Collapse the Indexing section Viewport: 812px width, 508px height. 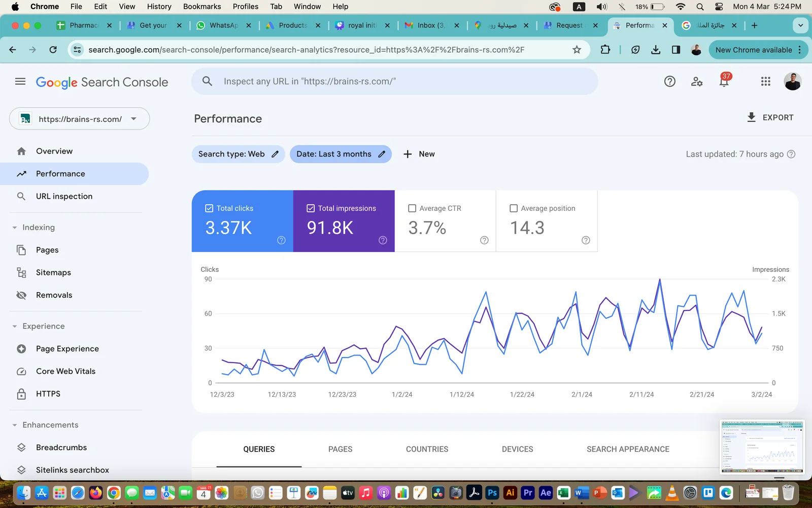pyautogui.click(x=15, y=228)
